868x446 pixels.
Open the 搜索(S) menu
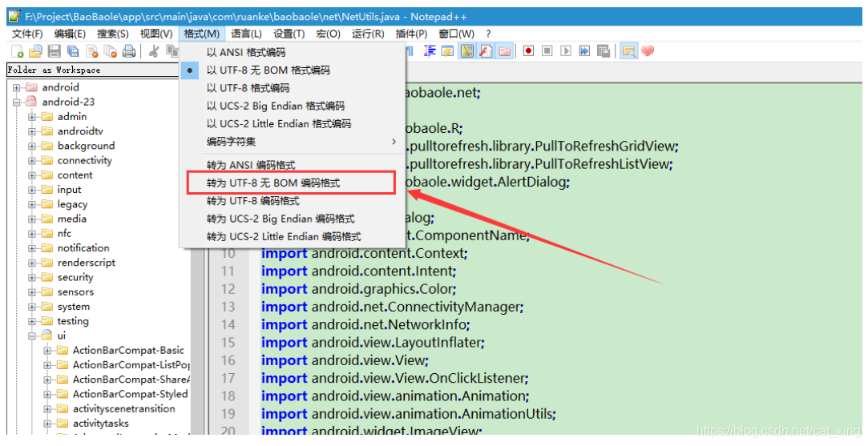[x=113, y=34]
